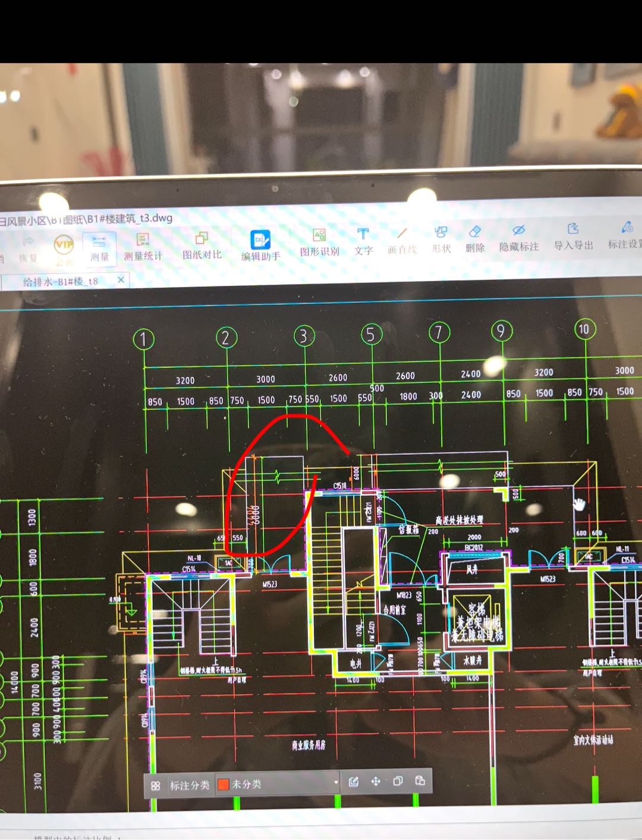This screenshot has width=642, height=840.
Task: Click axis bubble number 1
Action: point(143,339)
